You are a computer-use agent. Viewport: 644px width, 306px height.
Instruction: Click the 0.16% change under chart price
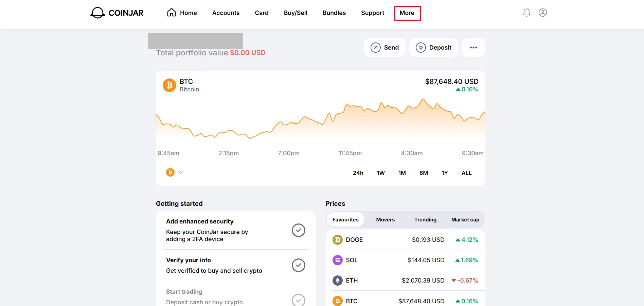click(467, 89)
